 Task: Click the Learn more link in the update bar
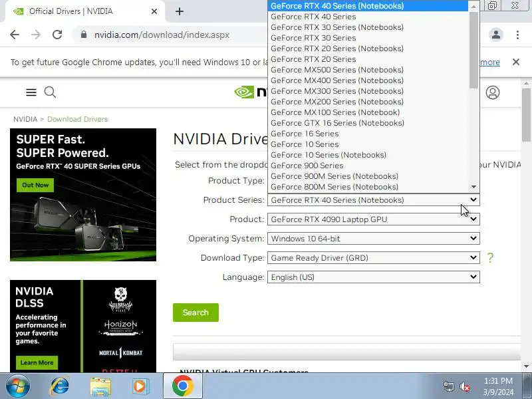490,62
